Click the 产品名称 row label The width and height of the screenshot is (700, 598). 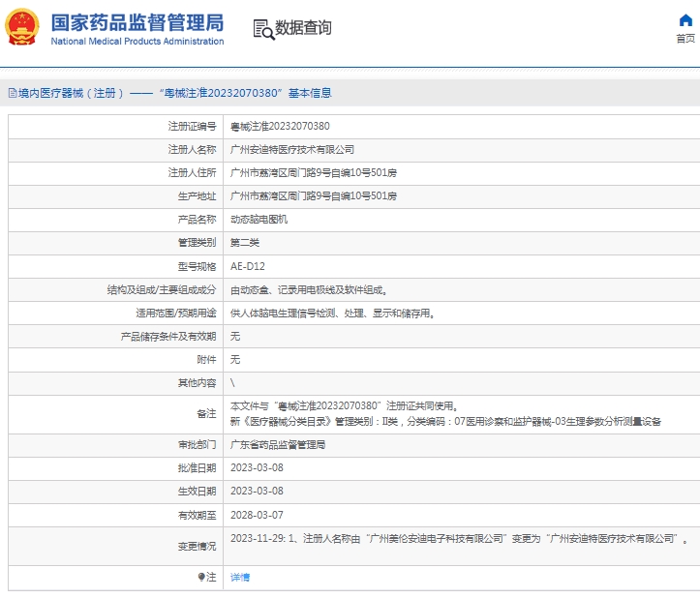197,219
